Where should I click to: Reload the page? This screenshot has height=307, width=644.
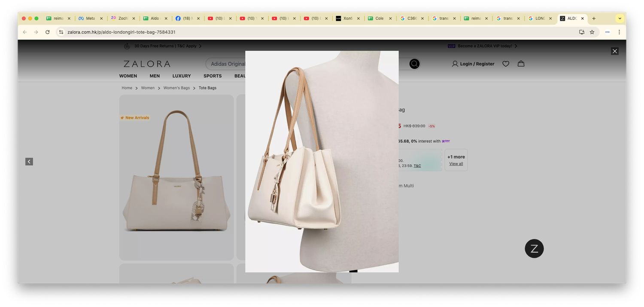48,32
